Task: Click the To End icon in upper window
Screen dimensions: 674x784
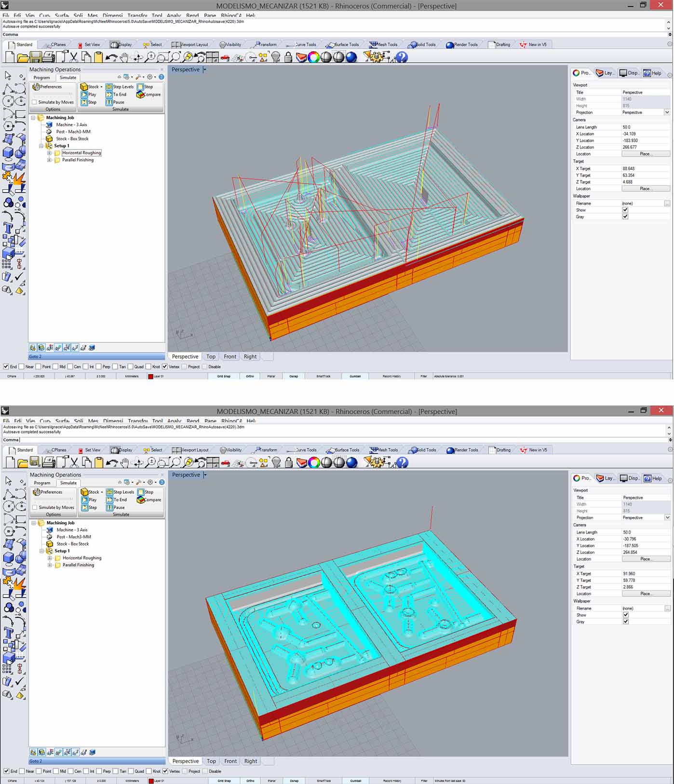Action: [109, 95]
